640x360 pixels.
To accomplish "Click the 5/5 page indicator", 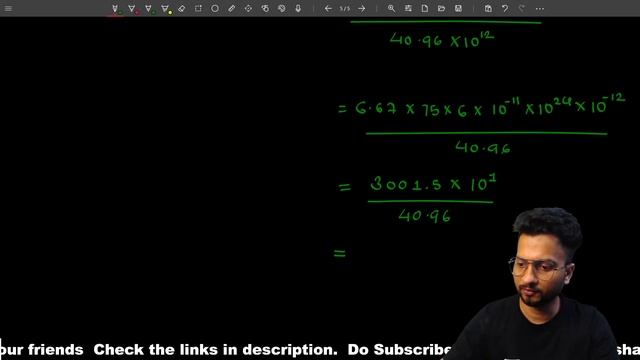I will point(344,8).
